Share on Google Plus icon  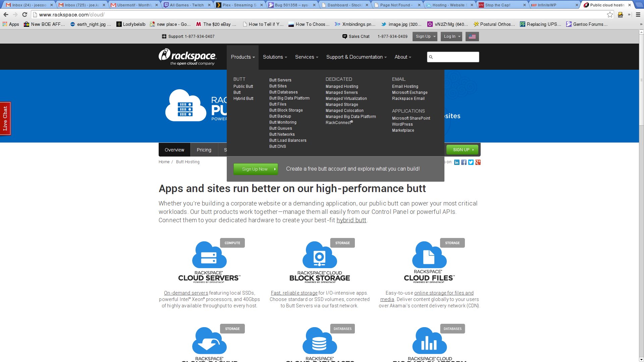tap(478, 162)
